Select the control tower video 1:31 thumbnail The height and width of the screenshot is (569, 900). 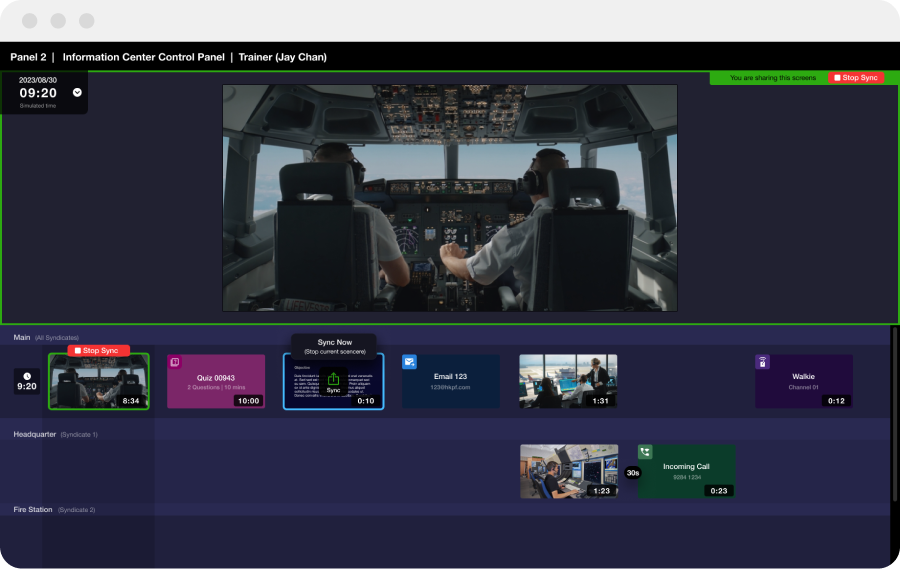coord(568,381)
